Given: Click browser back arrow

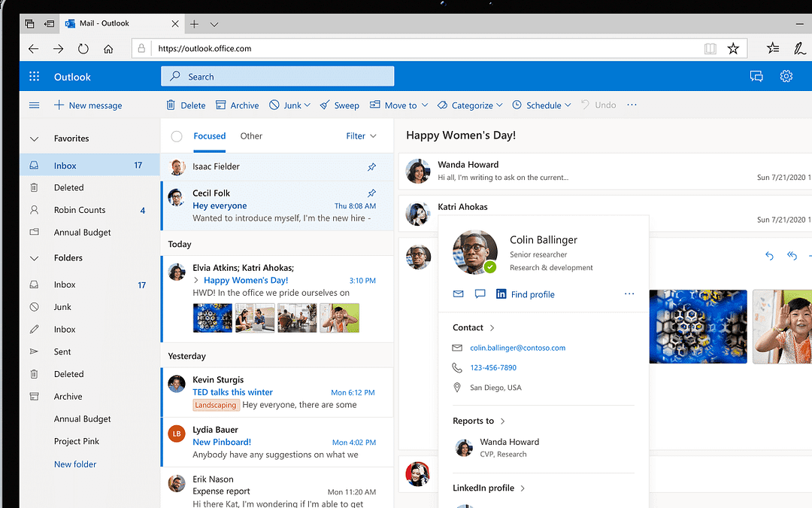Looking at the screenshot, I should (x=34, y=49).
